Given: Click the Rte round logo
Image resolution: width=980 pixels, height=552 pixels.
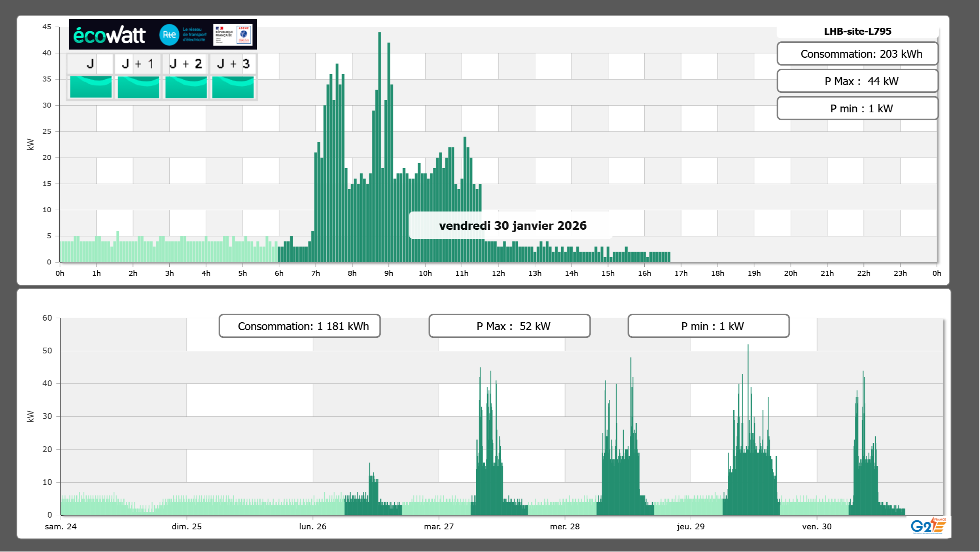Looking at the screenshot, I should [169, 35].
